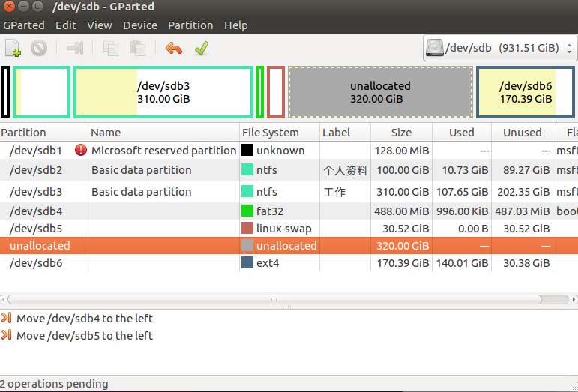The image size is (578, 392).
Task: Open the GParted menu
Action: pyautogui.click(x=23, y=25)
